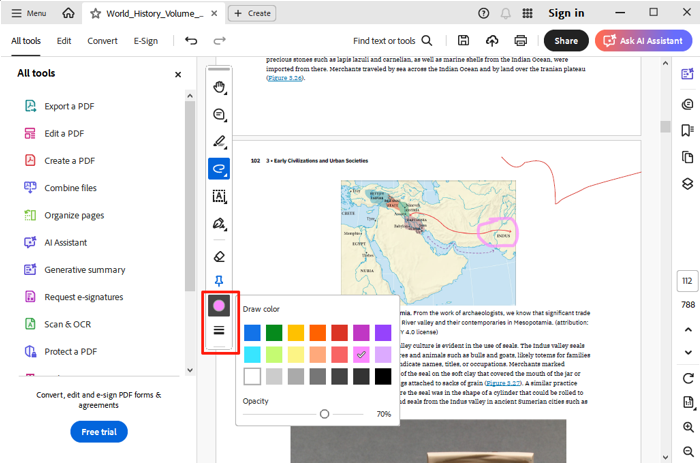Close the All tools panel
This screenshot has height=463, width=700.
point(178,75)
